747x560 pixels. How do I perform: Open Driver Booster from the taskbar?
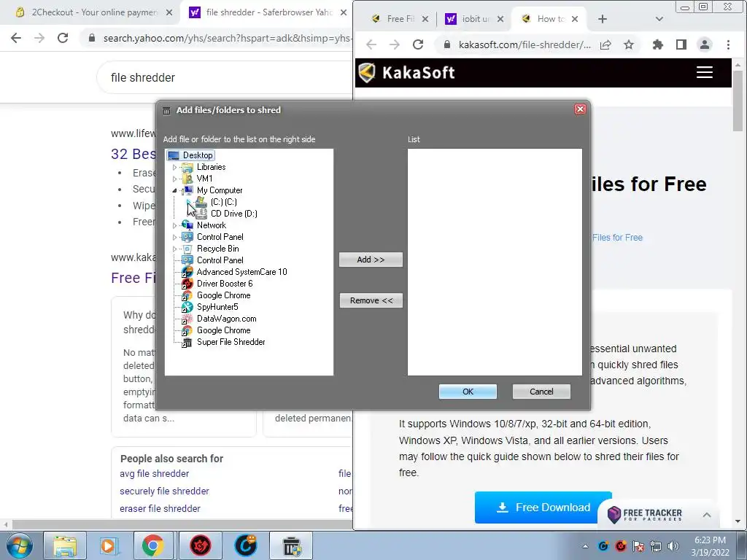[x=201, y=545]
